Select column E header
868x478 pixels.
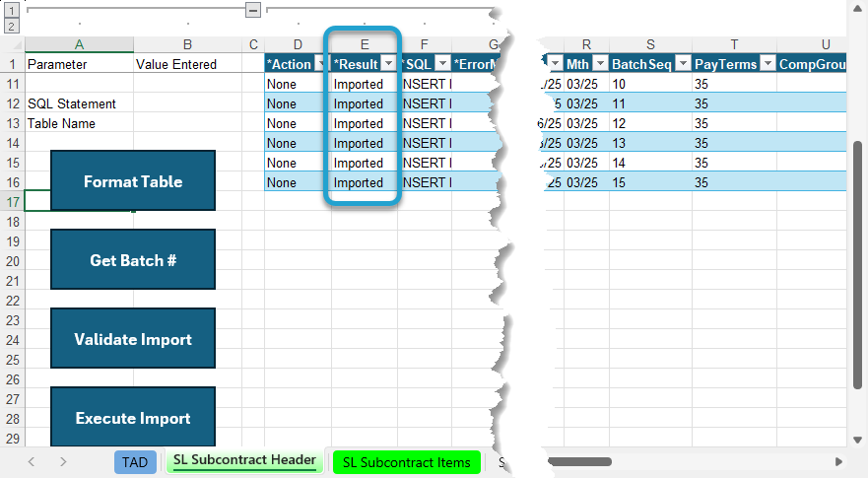[x=365, y=45]
